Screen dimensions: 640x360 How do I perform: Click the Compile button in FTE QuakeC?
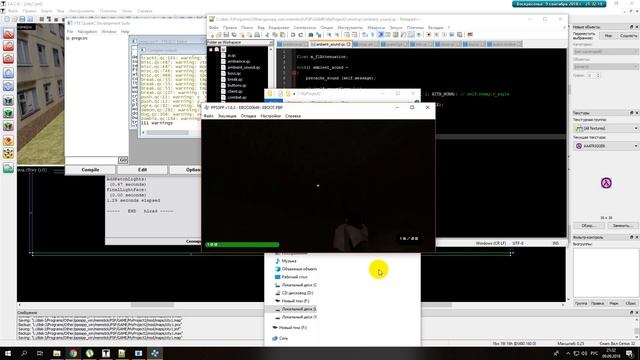(90, 169)
